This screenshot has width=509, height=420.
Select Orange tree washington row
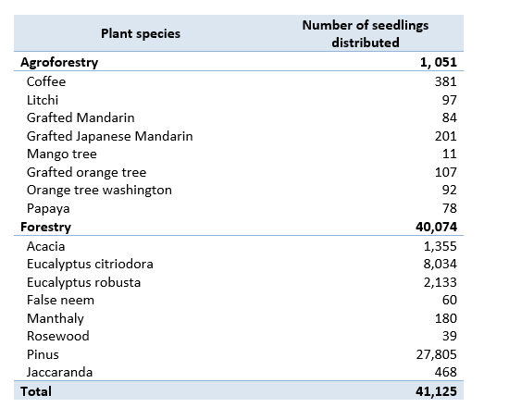pyautogui.click(x=239, y=191)
